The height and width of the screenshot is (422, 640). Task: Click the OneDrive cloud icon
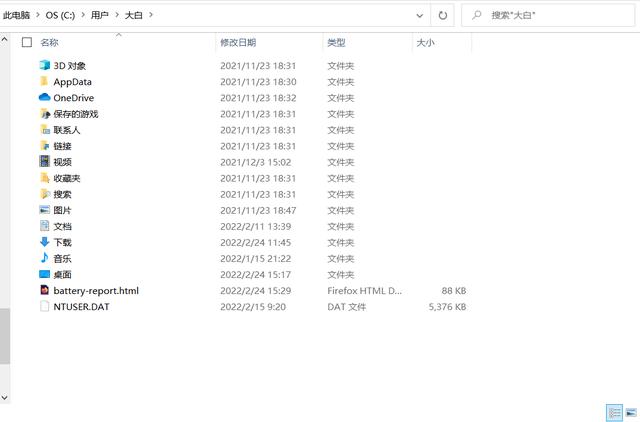click(44, 97)
